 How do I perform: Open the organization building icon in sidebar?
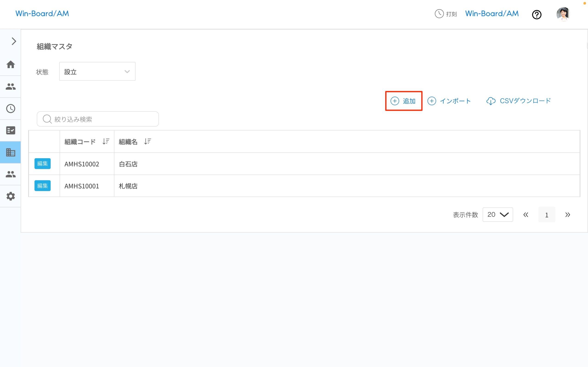[10, 153]
